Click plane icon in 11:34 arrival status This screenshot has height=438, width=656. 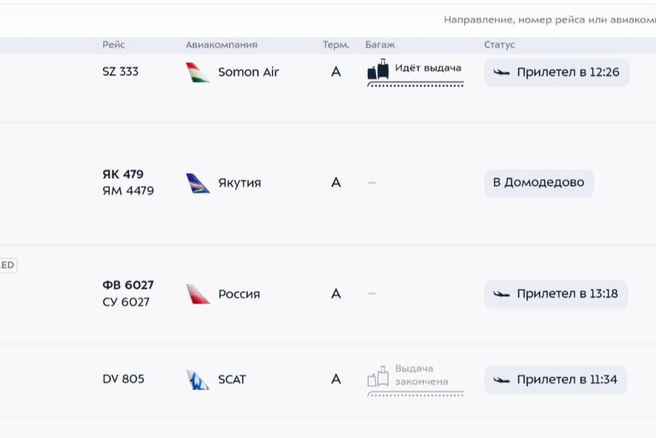[x=502, y=380]
